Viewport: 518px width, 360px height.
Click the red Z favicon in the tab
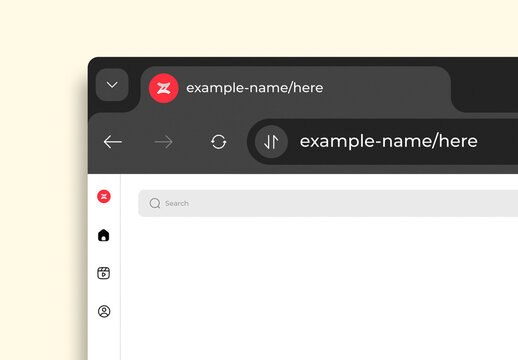[164, 88]
